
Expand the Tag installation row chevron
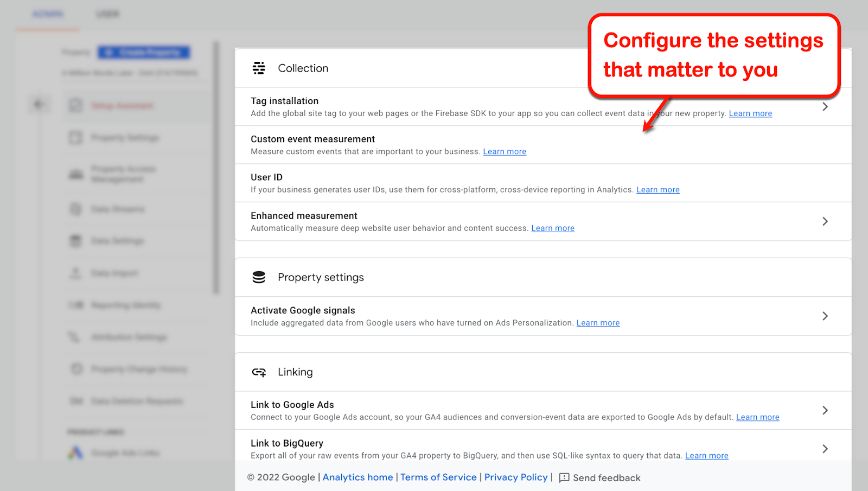(x=825, y=107)
